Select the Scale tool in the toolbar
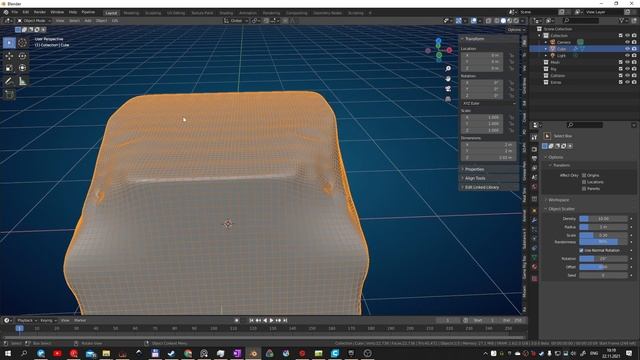The image size is (640, 360). tap(9, 68)
